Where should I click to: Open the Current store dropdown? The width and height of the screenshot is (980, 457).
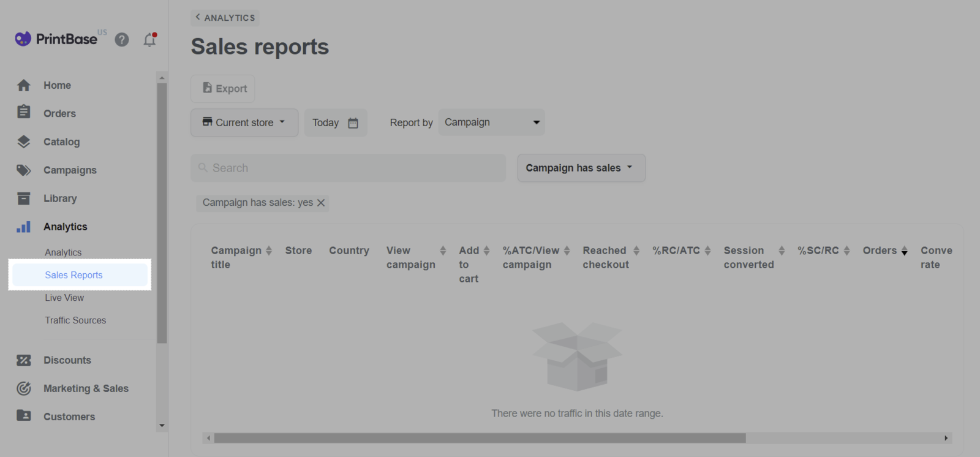tap(244, 123)
